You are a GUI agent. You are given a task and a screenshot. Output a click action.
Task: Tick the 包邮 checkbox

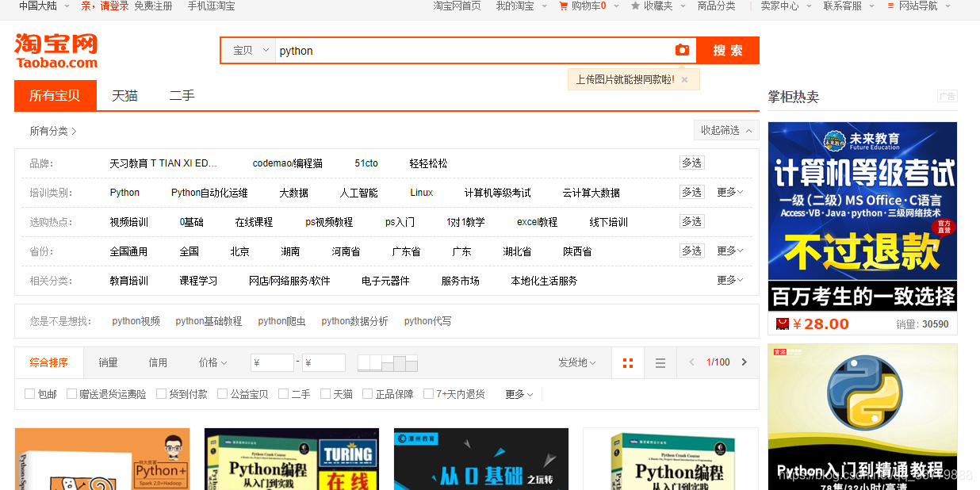[x=29, y=394]
